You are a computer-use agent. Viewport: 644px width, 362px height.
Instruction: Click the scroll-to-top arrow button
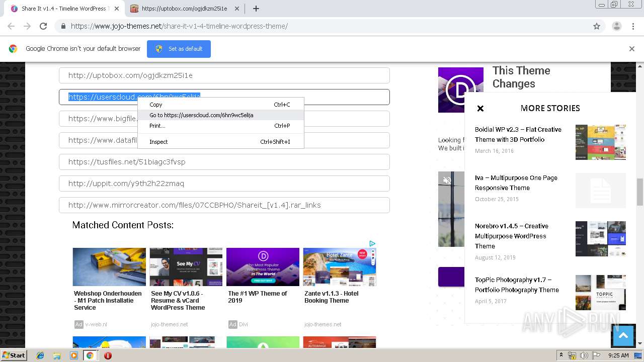point(623,335)
